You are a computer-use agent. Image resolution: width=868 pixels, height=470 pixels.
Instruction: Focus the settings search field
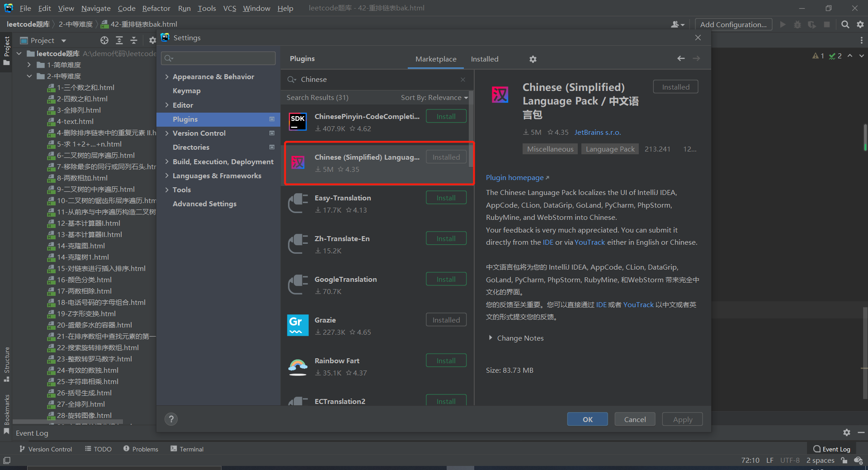(x=218, y=58)
